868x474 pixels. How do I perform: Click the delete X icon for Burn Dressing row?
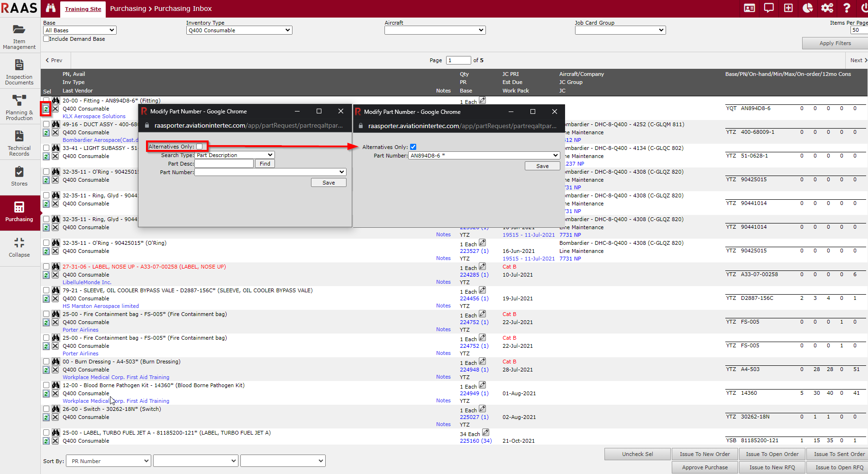[55, 370]
